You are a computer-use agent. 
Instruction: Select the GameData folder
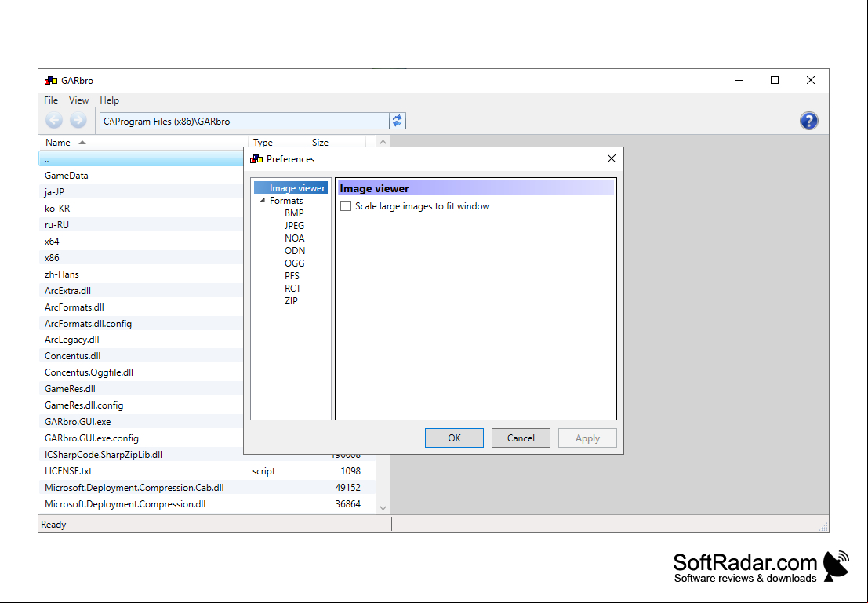141,176
